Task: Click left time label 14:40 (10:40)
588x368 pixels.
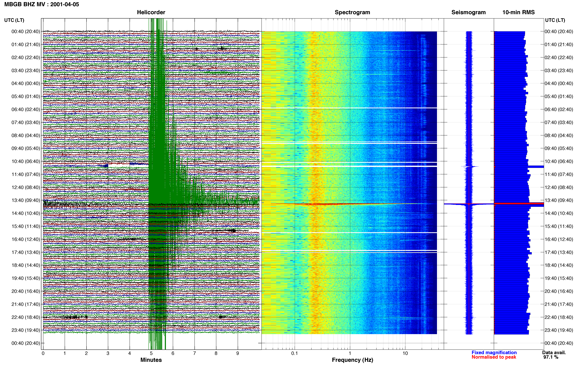Action: click(26, 213)
